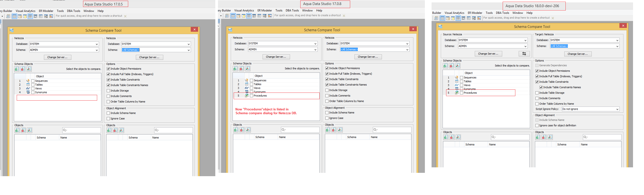Toggle Order Table Columns by Name, 18.0.0 window
644x195 pixels.
[x=537, y=104]
